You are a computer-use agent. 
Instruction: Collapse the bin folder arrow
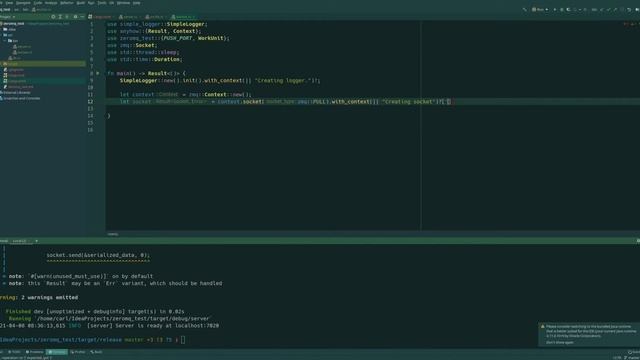(x=5, y=41)
